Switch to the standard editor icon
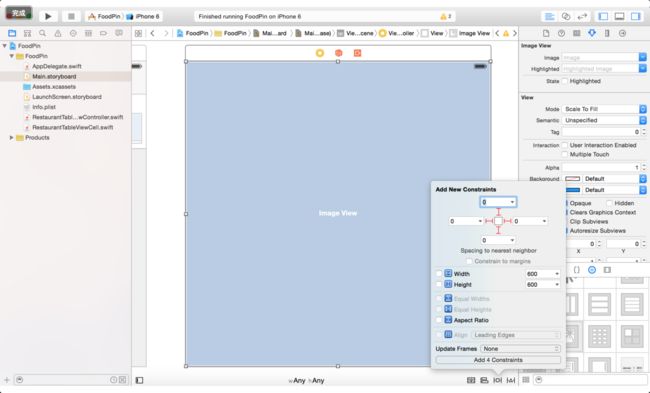Image resolution: width=650 pixels, height=393 pixels. 550,17
